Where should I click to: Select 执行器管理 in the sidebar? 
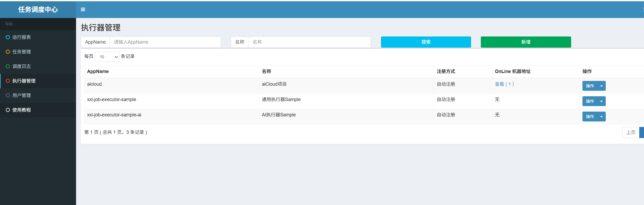click(x=38, y=81)
